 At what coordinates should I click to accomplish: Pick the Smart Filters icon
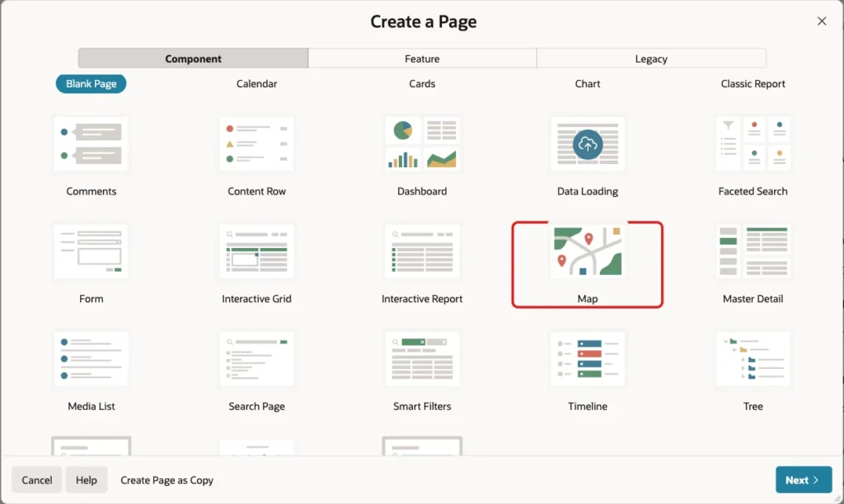tap(422, 359)
